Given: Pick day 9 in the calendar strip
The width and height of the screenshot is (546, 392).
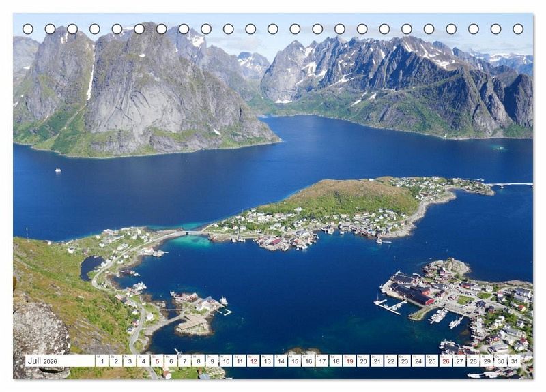Looking at the screenshot, I should pyautogui.click(x=212, y=361).
